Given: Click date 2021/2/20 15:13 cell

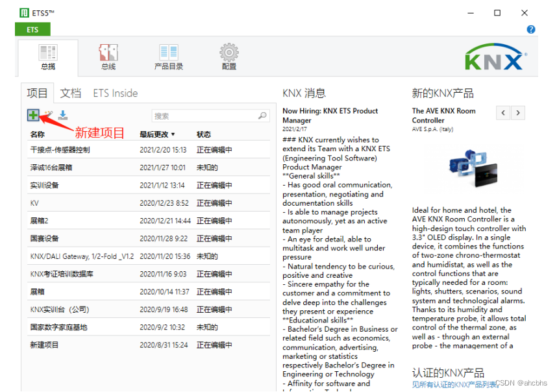Looking at the screenshot, I should (163, 150).
